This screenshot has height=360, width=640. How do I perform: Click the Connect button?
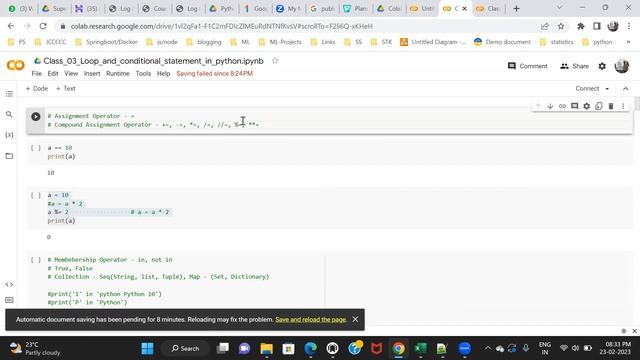[x=587, y=89]
